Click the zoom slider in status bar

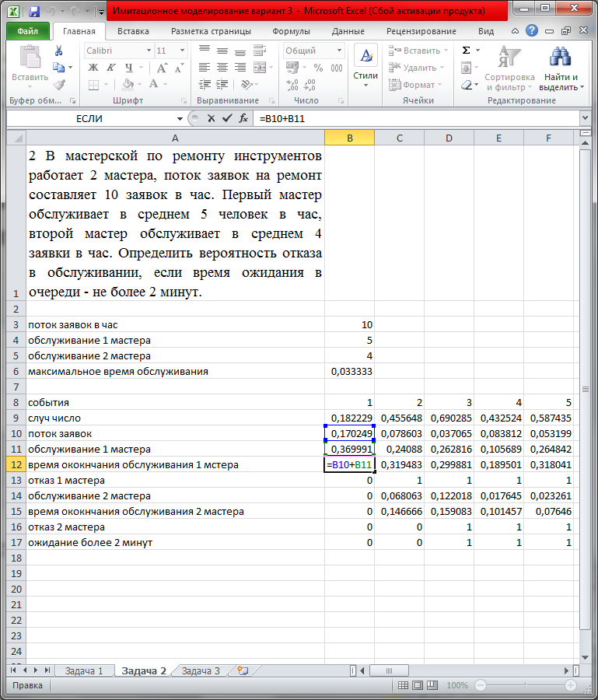point(525,685)
